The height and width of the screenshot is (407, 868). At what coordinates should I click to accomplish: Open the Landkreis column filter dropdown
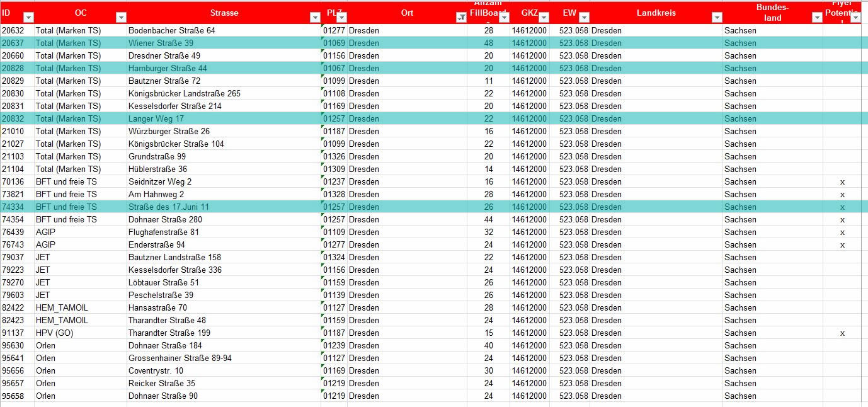coord(717,18)
